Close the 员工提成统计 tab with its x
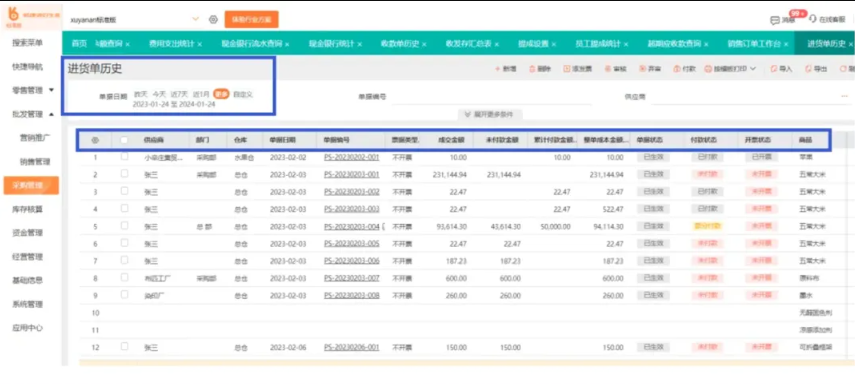855x384 pixels. 625,44
